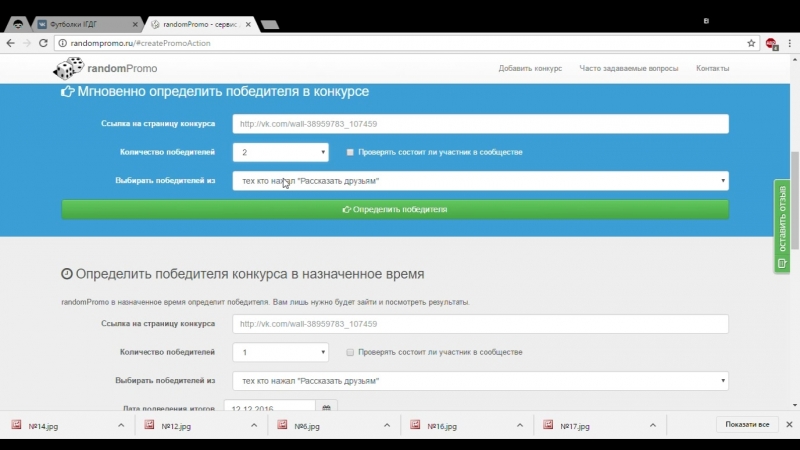Expand winners count dropdown showing 1

click(280, 352)
